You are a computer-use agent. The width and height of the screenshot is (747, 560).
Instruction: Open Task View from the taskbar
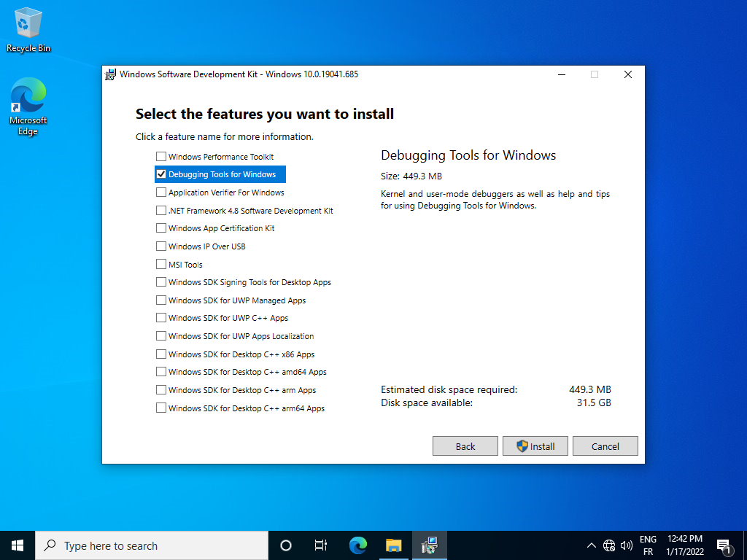pyautogui.click(x=321, y=545)
